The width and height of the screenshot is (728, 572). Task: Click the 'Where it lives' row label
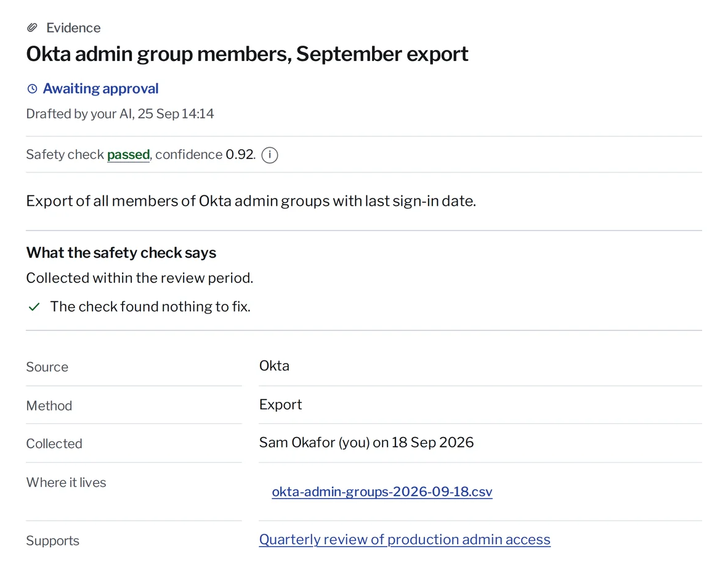pos(67,483)
